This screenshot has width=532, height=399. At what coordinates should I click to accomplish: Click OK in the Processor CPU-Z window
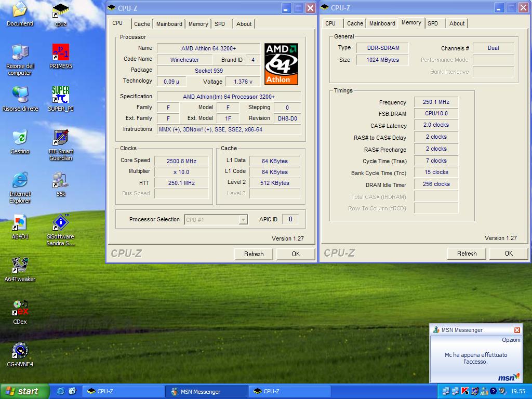coord(296,254)
